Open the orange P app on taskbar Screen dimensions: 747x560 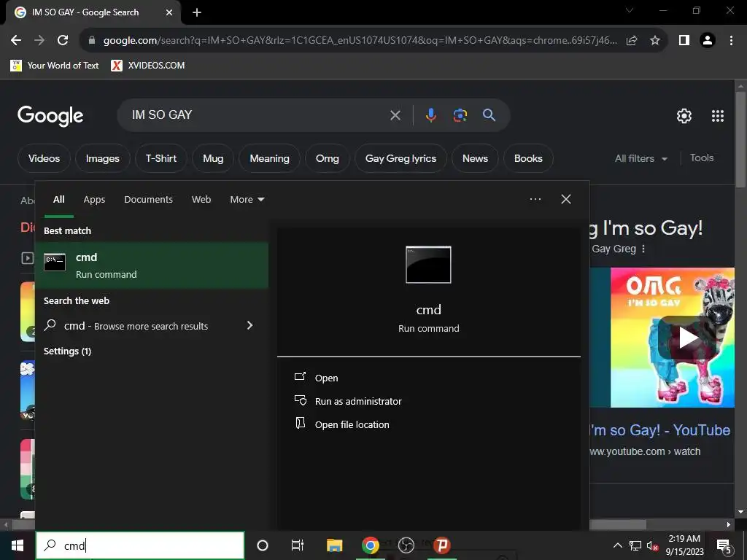pyautogui.click(x=442, y=545)
